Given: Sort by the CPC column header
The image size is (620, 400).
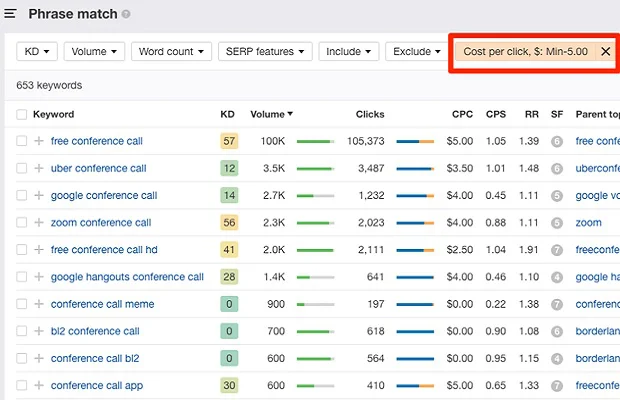Looking at the screenshot, I should click(461, 115).
